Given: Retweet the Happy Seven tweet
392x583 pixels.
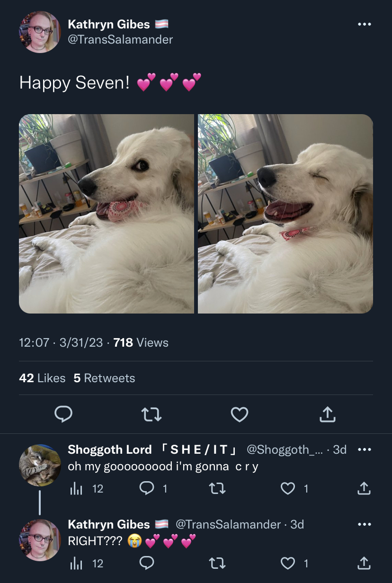Looking at the screenshot, I should click(x=152, y=414).
